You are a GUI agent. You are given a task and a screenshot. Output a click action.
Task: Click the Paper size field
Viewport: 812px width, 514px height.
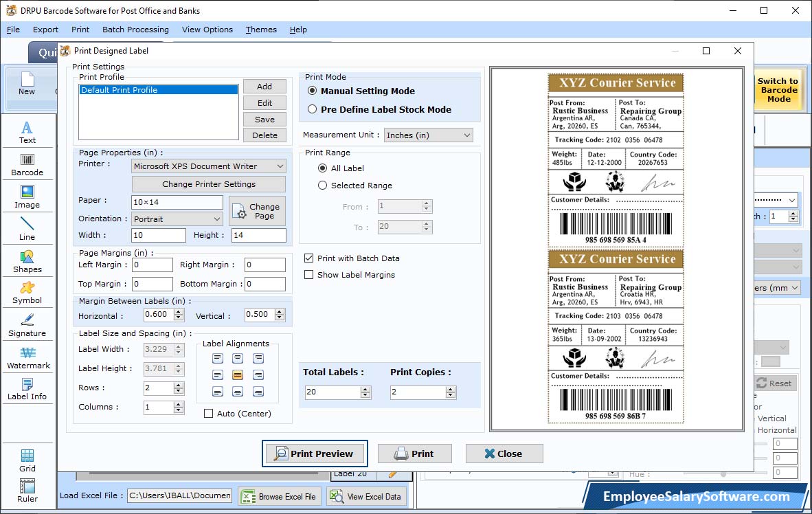click(177, 202)
